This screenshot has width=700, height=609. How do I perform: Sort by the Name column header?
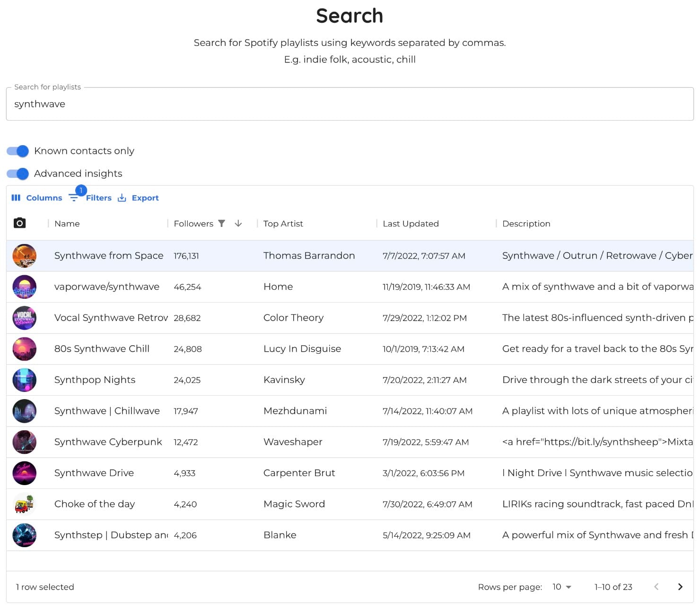click(67, 224)
